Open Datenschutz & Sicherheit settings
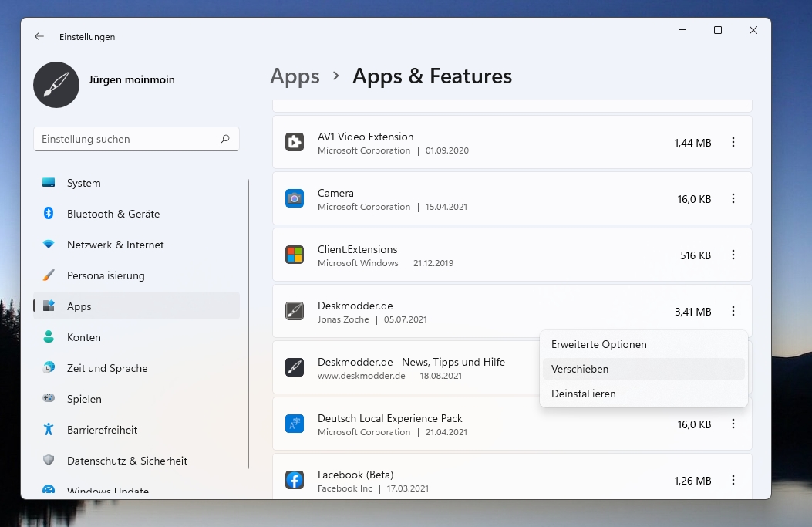 point(136,460)
